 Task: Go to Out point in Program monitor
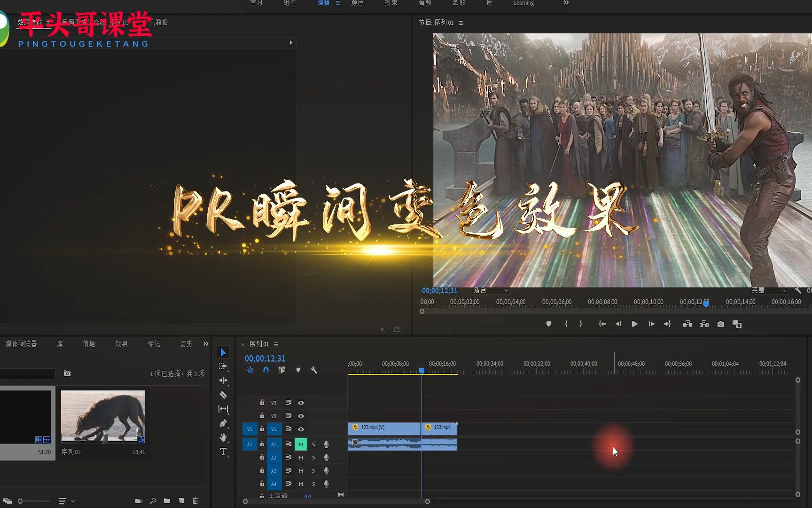667,324
